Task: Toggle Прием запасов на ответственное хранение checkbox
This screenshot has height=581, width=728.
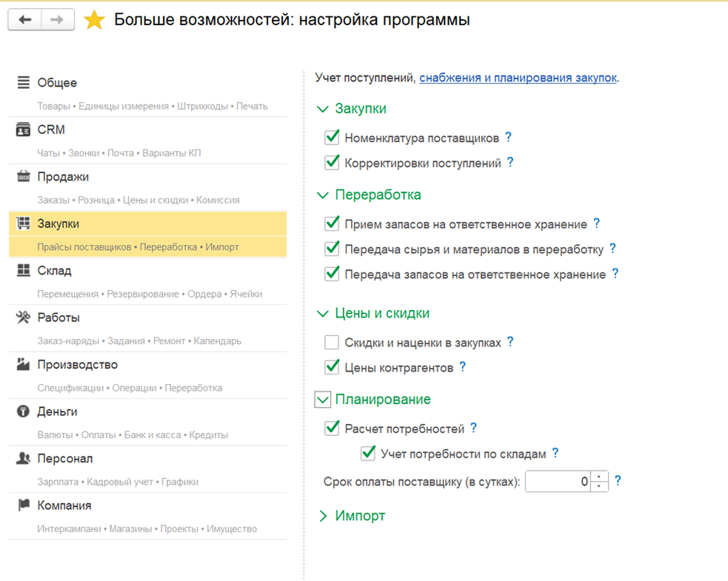Action: click(332, 224)
